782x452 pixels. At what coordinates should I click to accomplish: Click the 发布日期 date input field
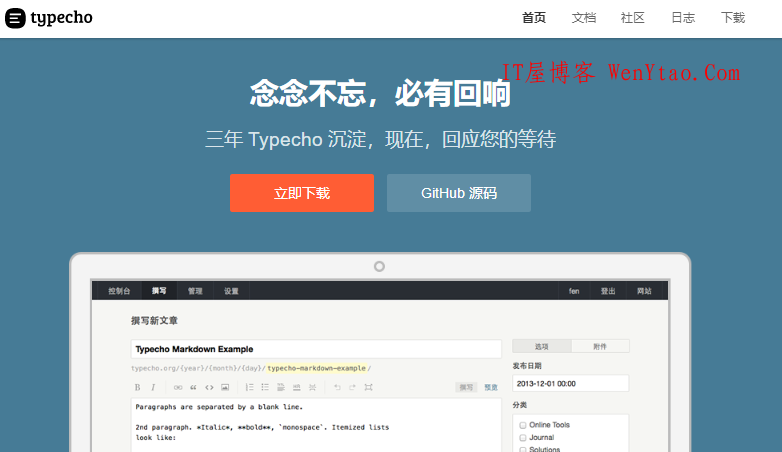[x=571, y=384]
